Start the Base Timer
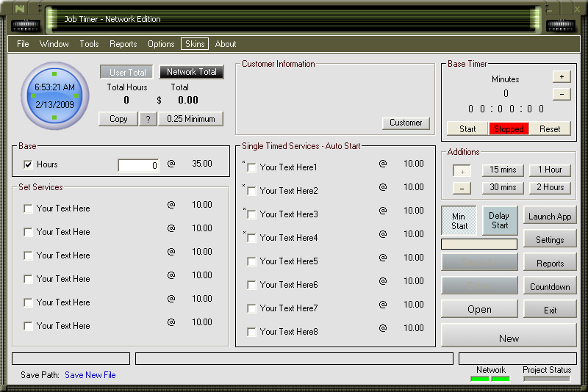 click(x=467, y=128)
